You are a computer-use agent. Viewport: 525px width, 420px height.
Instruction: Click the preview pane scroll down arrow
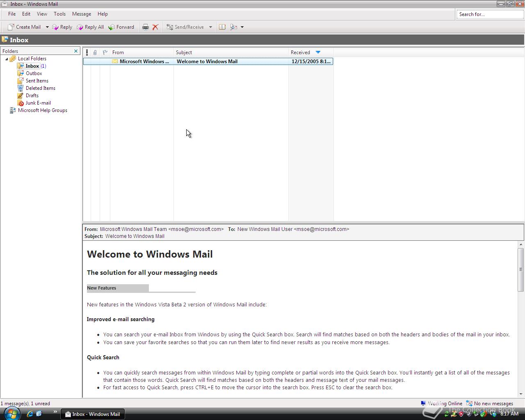point(521,394)
